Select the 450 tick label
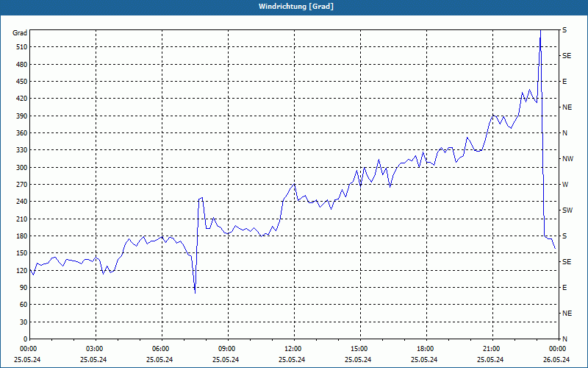The width and height of the screenshot is (588, 368). [21, 82]
